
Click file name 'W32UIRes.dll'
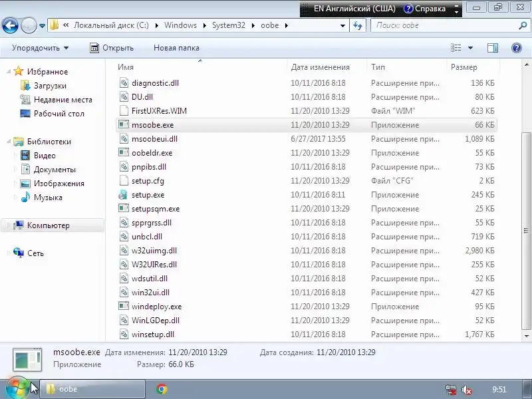click(x=154, y=264)
